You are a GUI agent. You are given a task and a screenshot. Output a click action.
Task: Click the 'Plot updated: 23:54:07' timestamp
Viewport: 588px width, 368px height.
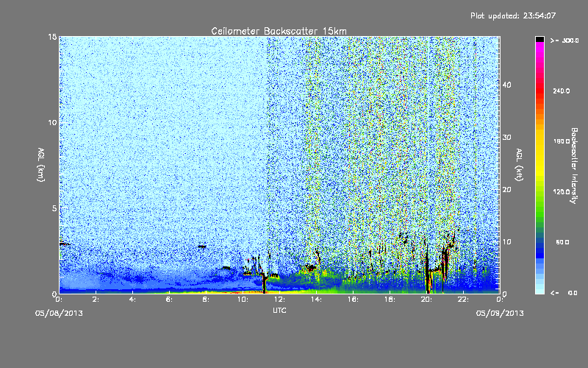(513, 15)
